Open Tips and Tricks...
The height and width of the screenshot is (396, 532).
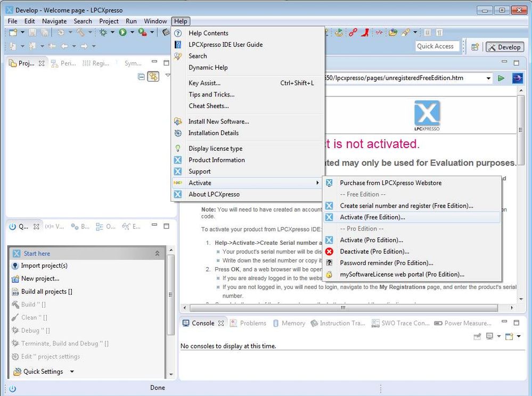click(248, 95)
